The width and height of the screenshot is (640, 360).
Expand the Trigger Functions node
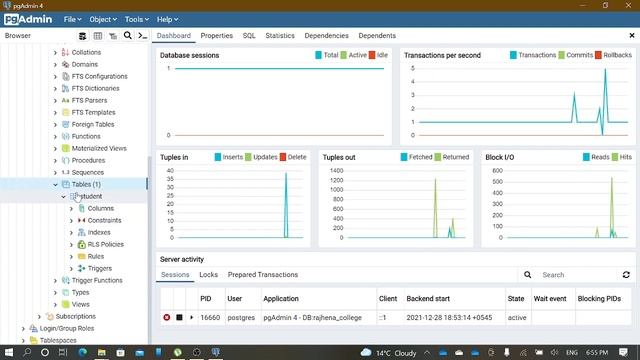pyautogui.click(x=55, y=280)
